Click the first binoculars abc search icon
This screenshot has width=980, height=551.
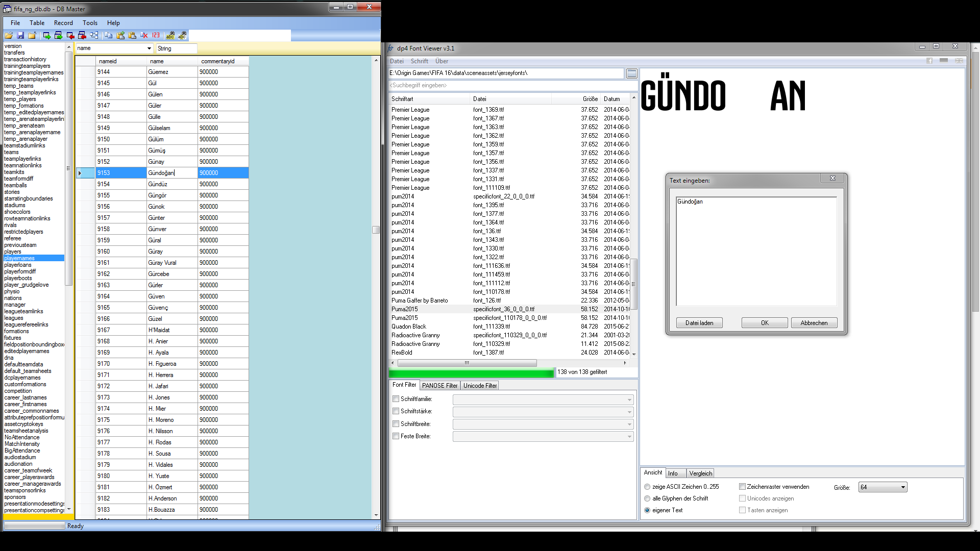coord(170,35)
